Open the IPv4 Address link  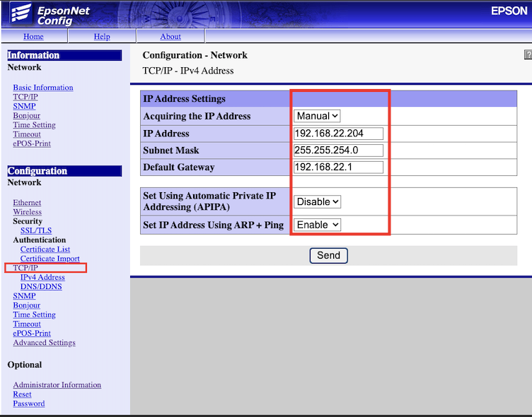42,277
